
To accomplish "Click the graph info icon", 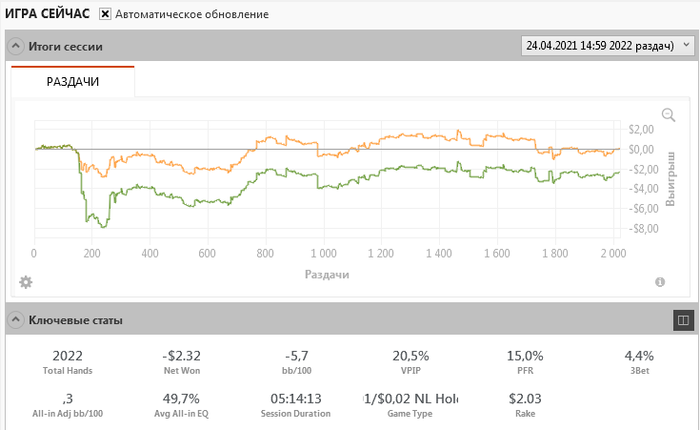I will click(660, 282).
